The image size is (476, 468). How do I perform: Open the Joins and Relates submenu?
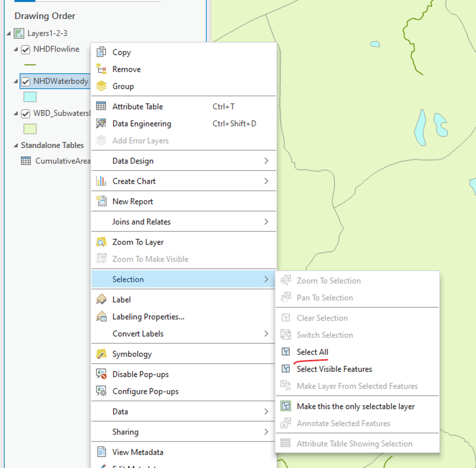click(x=142, y=222)
